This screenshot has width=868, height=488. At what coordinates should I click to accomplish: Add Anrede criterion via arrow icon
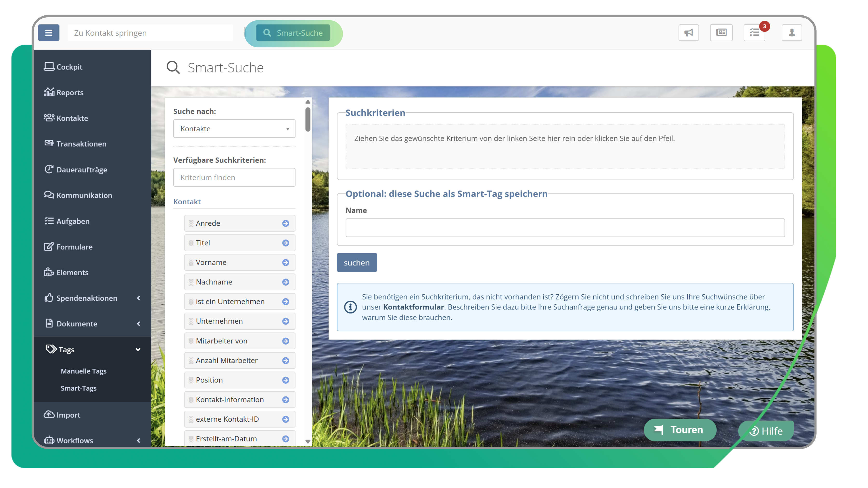(285, 223)
